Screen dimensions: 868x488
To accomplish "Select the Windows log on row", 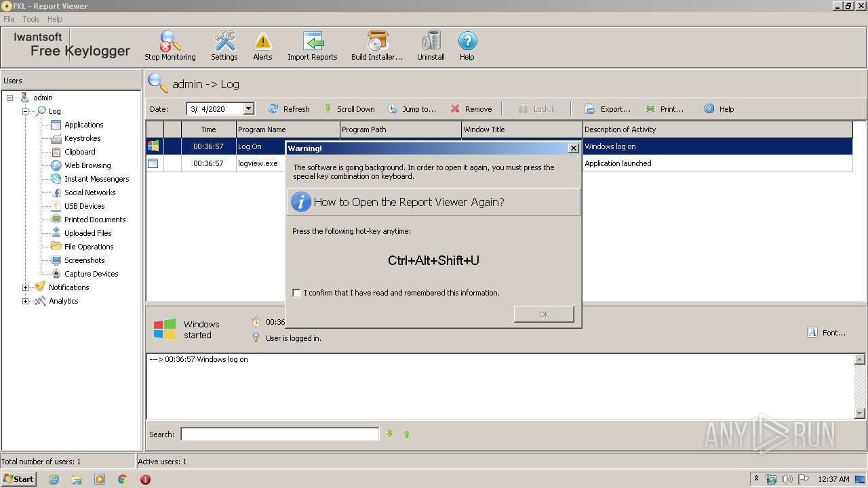I will pos(499,146).
